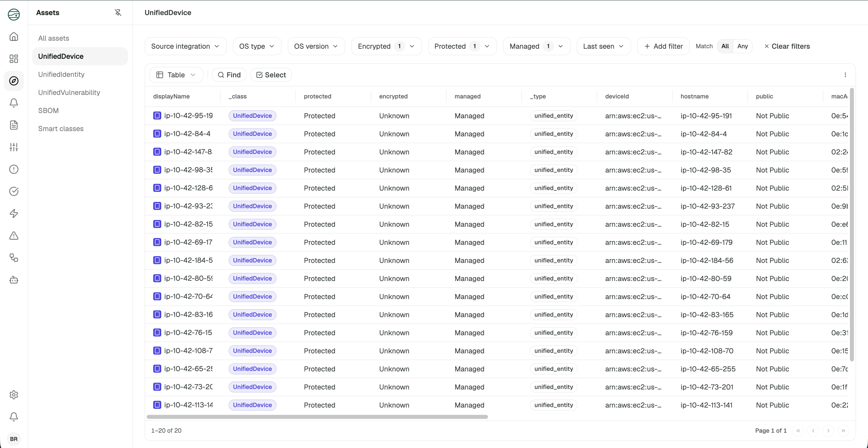Select the compass Assets icon in the sidebar
Viewport: 868px width, 448px height.
[x=14, y=81]
